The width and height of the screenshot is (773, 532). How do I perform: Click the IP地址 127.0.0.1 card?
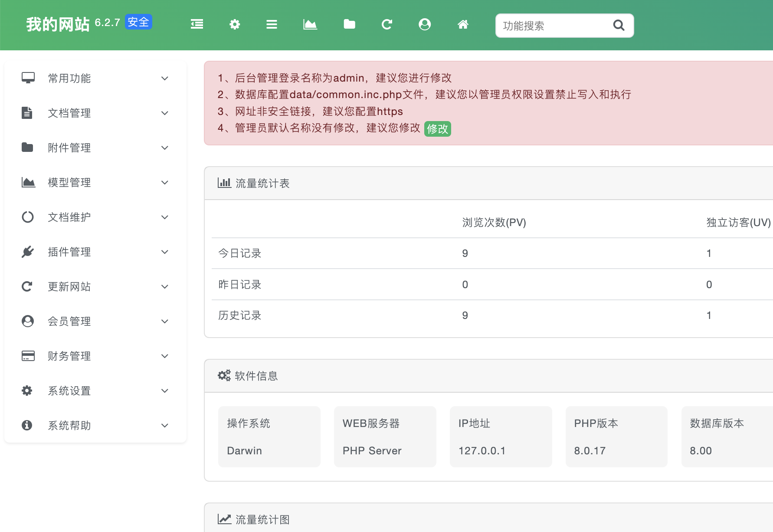[x=501, y=437]
